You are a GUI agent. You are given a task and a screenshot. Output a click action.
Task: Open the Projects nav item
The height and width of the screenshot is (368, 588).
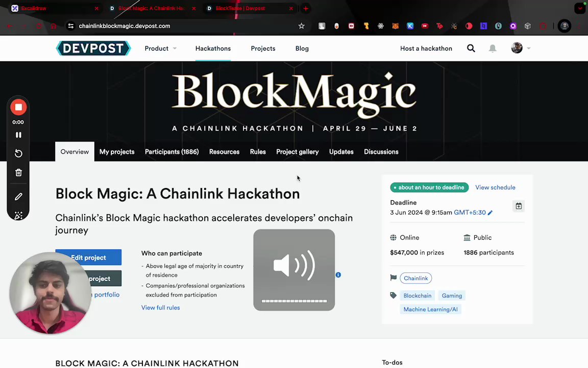click(263, 49)
